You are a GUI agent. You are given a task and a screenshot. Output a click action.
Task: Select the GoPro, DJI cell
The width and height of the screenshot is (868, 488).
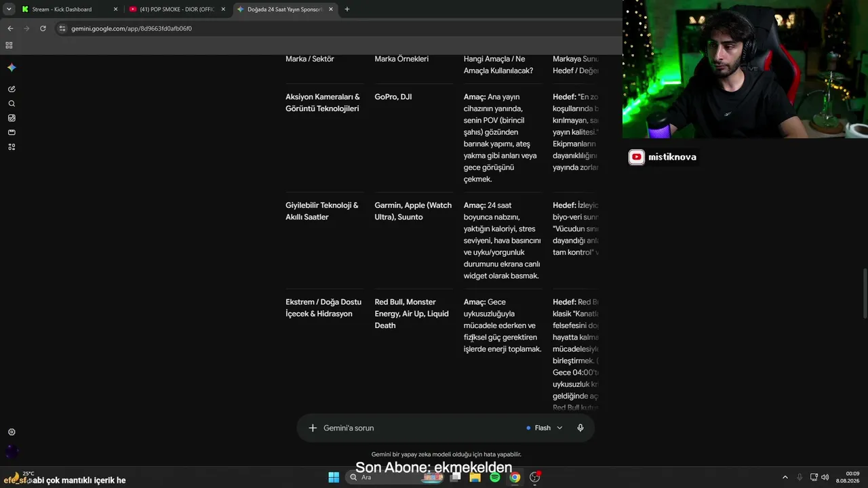coord(393,97)
